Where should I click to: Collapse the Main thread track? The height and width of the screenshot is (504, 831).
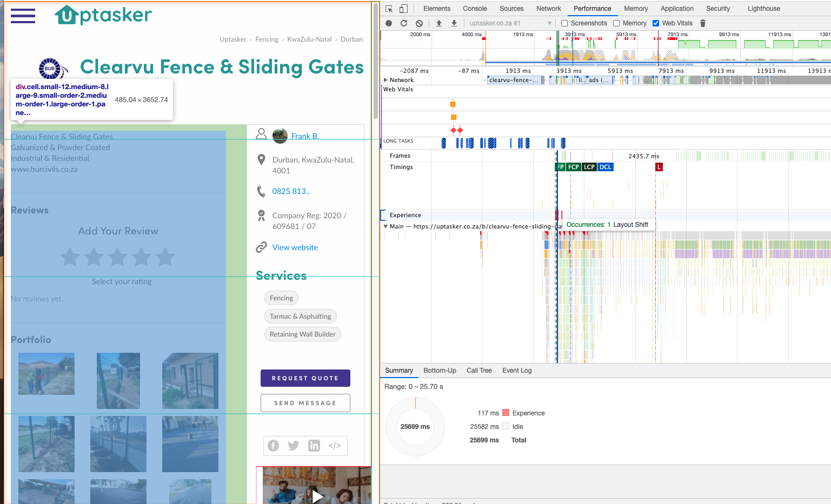(x=385, y=226)
